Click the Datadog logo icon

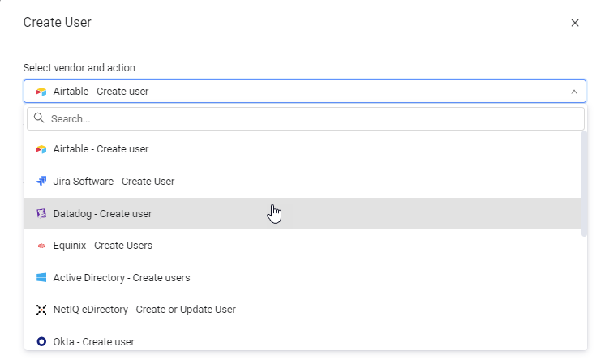click(41, 214)
